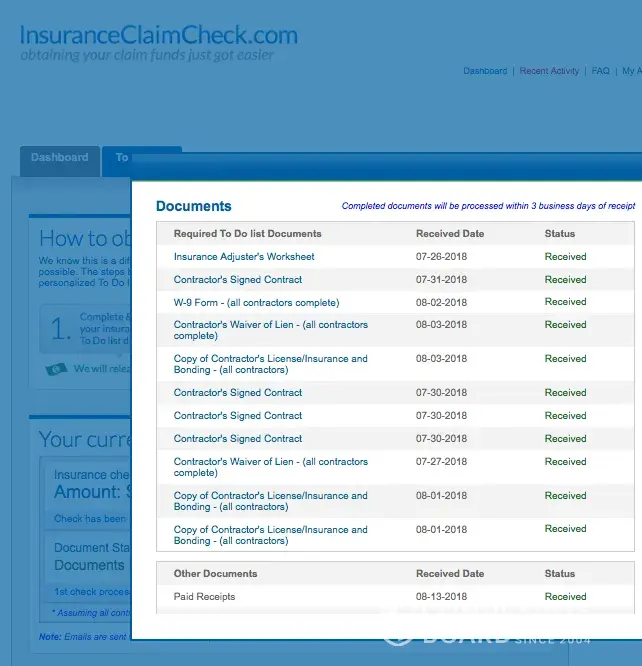Screen dimensions: 642x666
Task: Open Insurance Adjuster's Worksheet document
Action: (244, 257)
